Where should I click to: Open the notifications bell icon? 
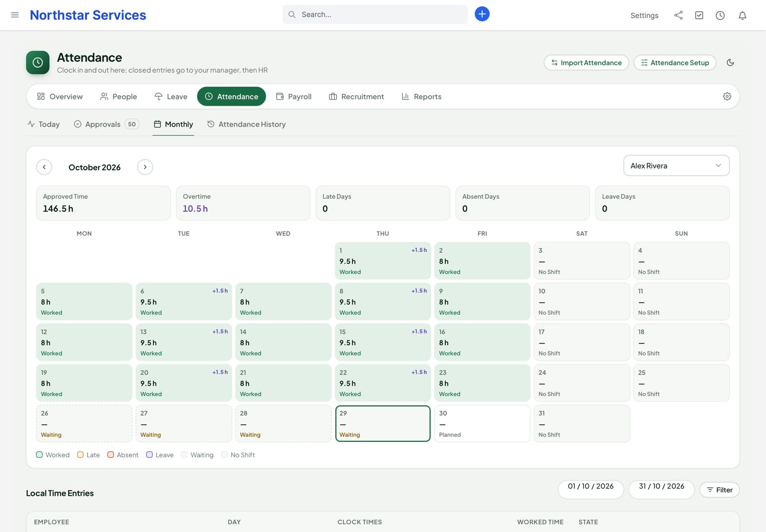743,15
